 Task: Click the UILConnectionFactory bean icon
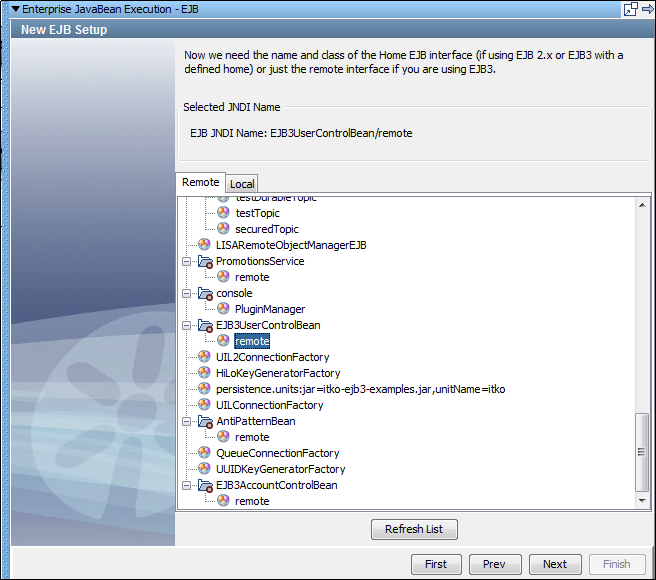click(204, 405)
